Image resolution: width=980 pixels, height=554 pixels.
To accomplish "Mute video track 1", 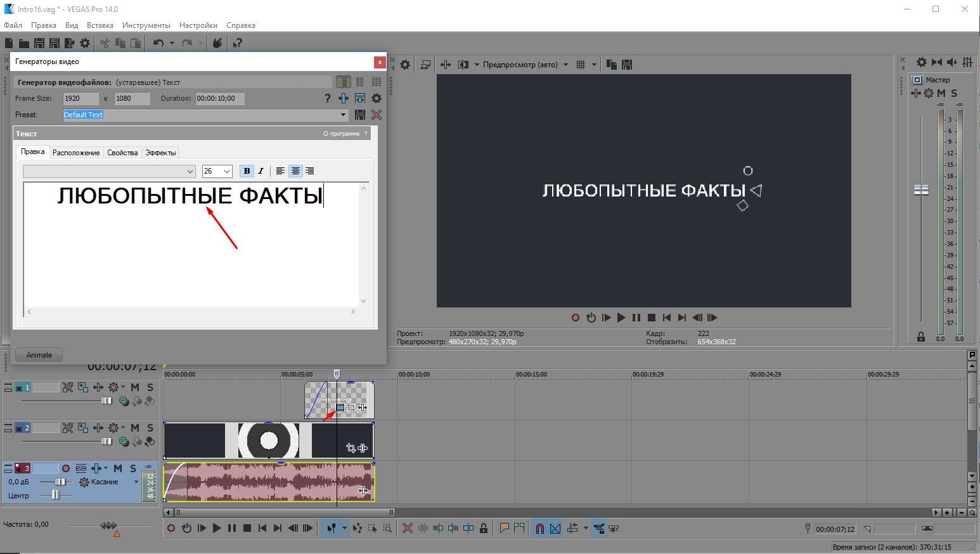I will click(135, 387).
